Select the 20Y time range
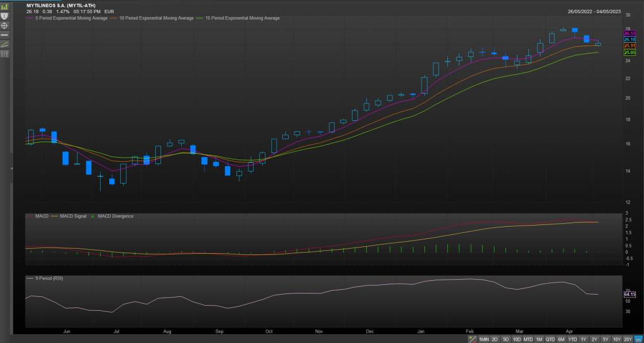 pyautogui.click(x=628, y=339)
